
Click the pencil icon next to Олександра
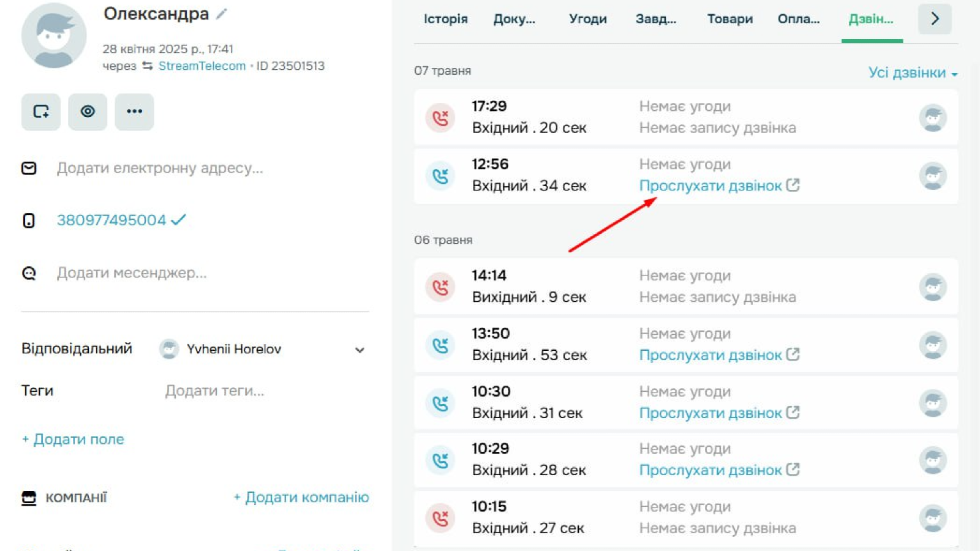222,13
